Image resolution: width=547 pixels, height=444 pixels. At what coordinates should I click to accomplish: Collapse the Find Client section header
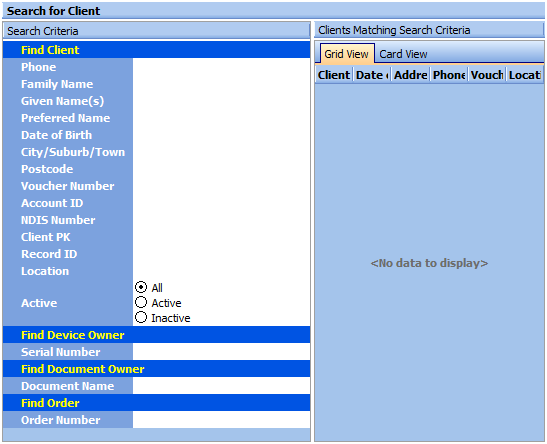tap(156, 50)
